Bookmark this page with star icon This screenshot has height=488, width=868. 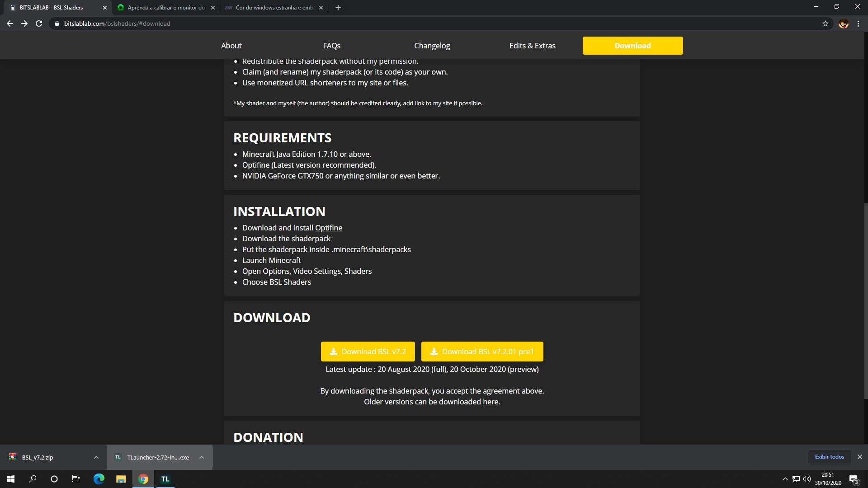(x=826, y=23)
